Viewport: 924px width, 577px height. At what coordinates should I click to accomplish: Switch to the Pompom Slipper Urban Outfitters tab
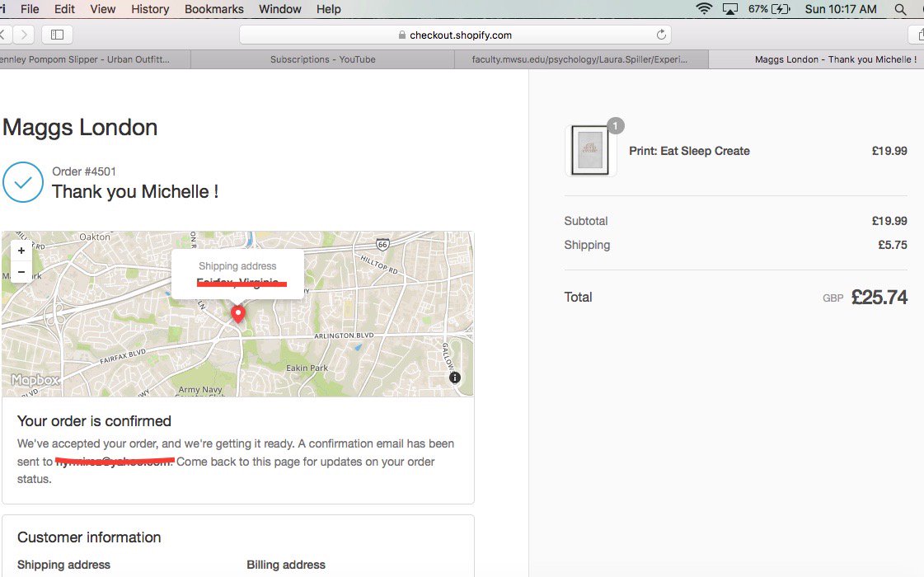[95, 59]
